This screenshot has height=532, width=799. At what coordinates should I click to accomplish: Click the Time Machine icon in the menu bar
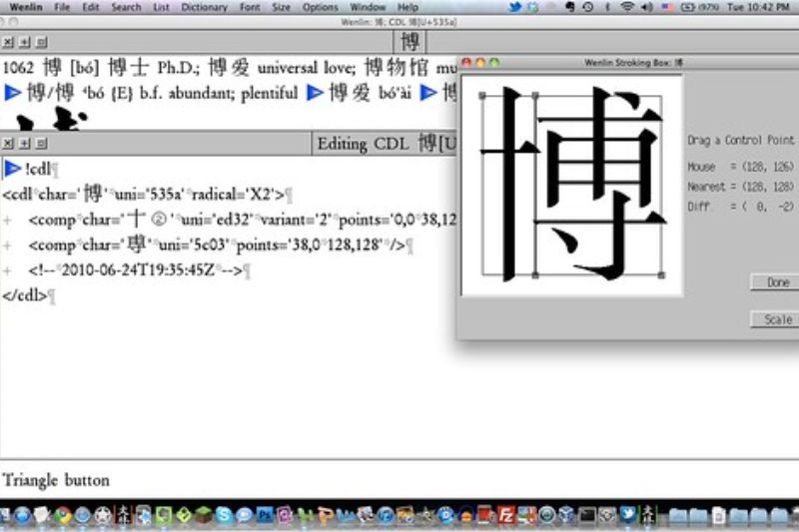(x=587, y=7)
